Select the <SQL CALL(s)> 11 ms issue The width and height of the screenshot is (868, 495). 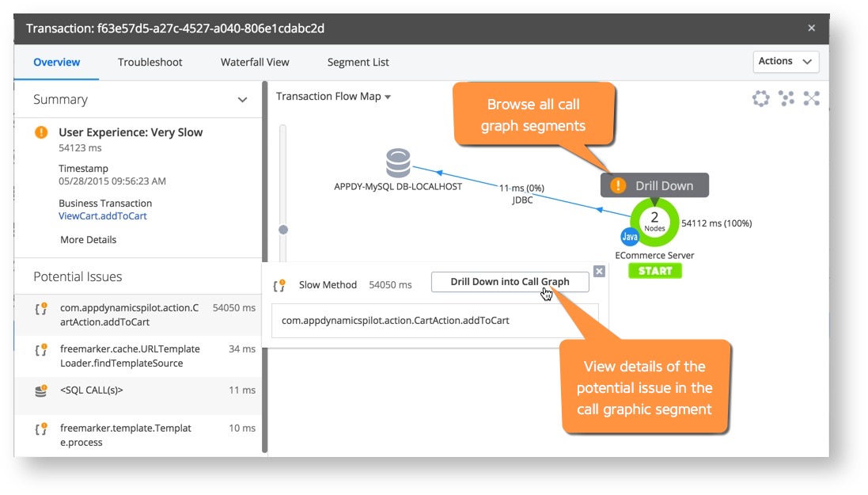tap(138, 396)
